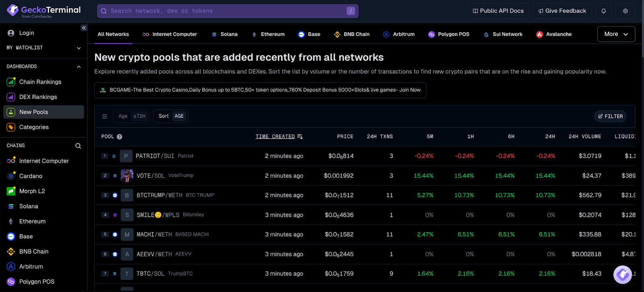Open the More networks dropdown
The width and height of the screenshot is (644, 292).
pos(616,34)
